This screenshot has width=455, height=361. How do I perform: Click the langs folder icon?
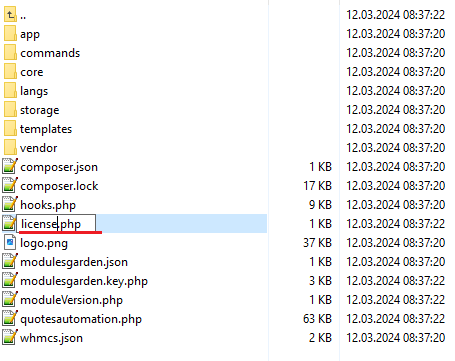coord(10,91)
